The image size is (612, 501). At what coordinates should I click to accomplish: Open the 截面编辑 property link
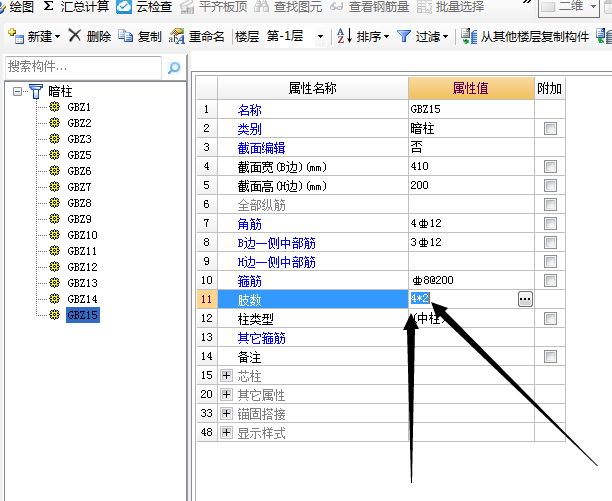click(x=262, y=148)
